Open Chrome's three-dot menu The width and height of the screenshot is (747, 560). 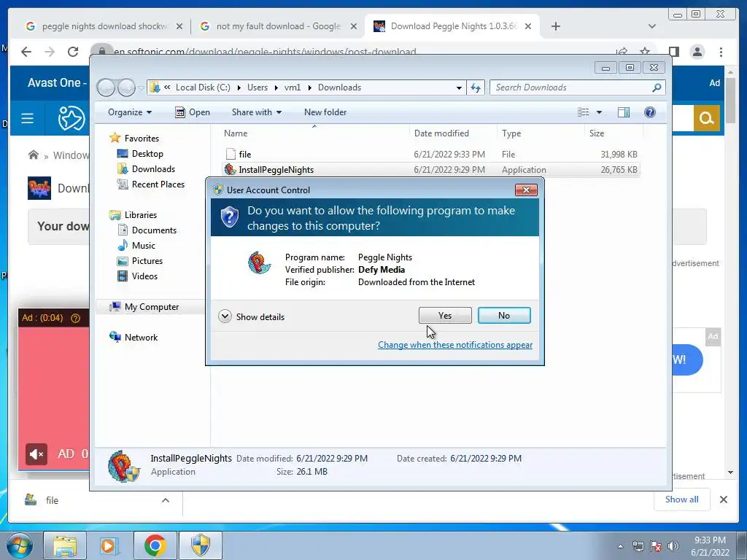(721, 52)
